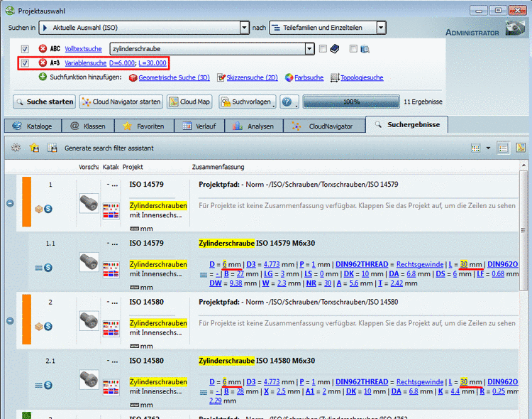Viewport: 532px width, 419px height.
Task: Toggle the checkbox next to book icon
Action: [323, 48]
